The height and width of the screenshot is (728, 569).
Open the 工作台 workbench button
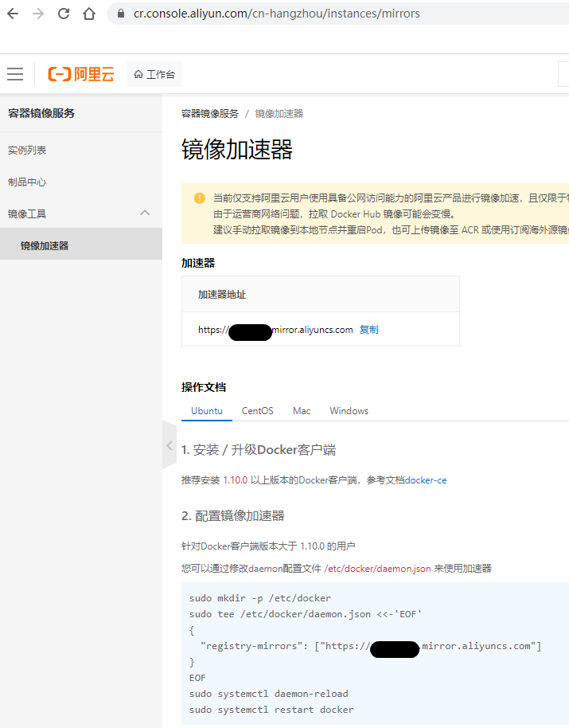[154, 74]
